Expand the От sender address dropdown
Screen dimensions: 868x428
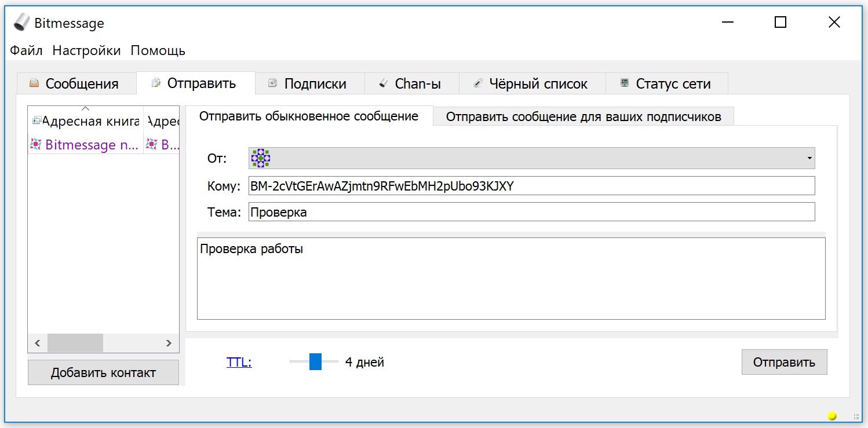point(809,158)
